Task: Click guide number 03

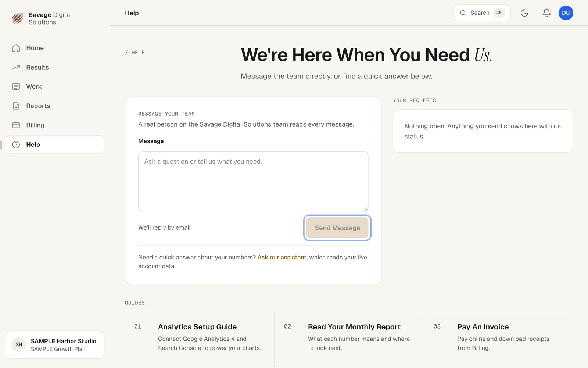Action: point(437,326)
